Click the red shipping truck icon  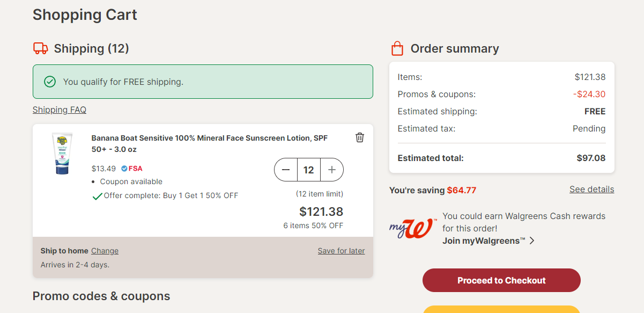tap(41, 48)
